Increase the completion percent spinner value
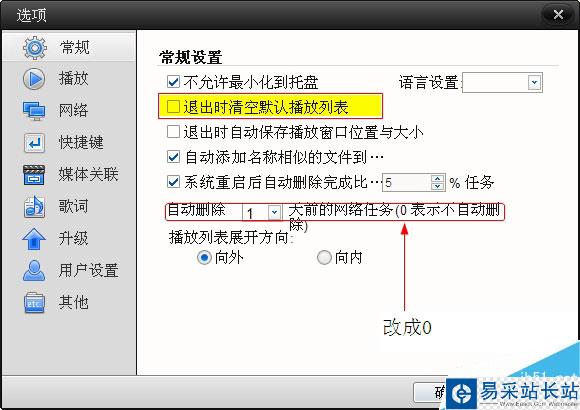This screenshot has width=580, height=410. [438, 178]
